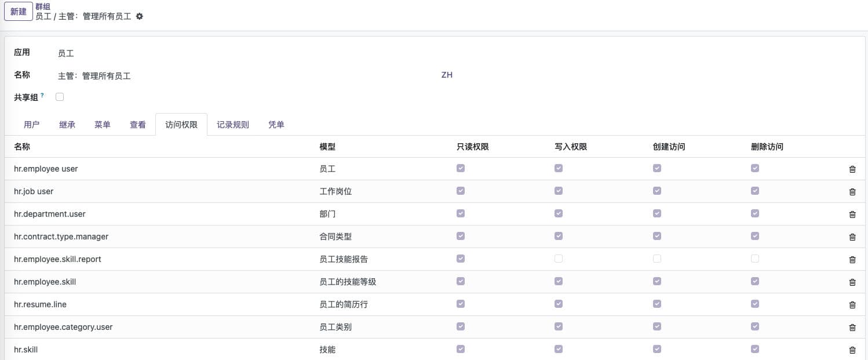Viewport: 868px width, 360px height.
Task: Open the 用户 tab
Action: click(32, 125)
